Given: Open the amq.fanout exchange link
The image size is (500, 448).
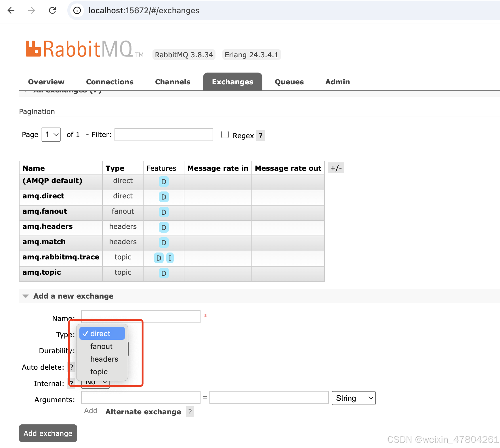Looking at the screenshot, I should click(x=45, y=211).
